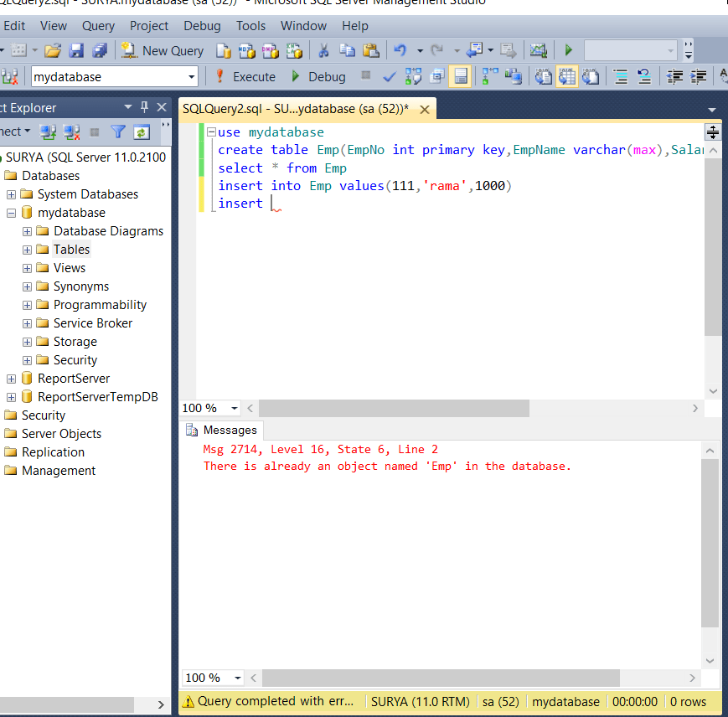Select the Service Broker tree item
Image resolution: width=728 pixels, height=717 pixels.
(x=93, y=323)
